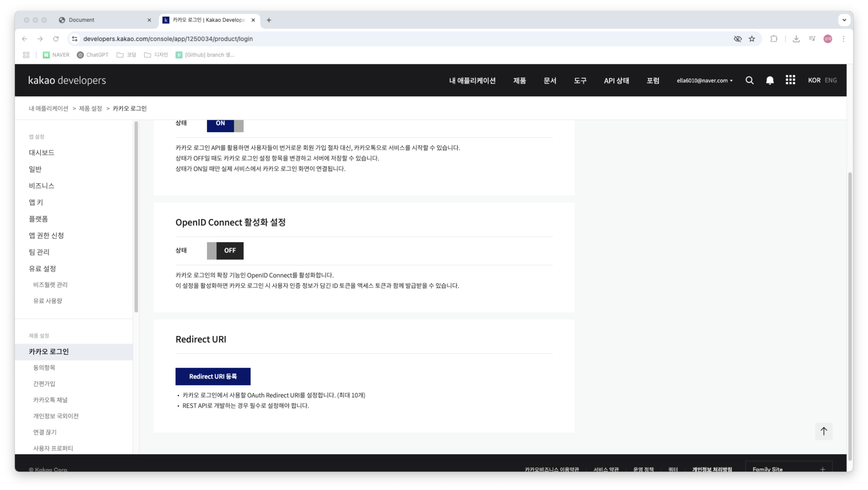Viewport: 868px width, 490px height.
Task: Open 비즈월렛 관리 in the sidebar
Action: 50,284
